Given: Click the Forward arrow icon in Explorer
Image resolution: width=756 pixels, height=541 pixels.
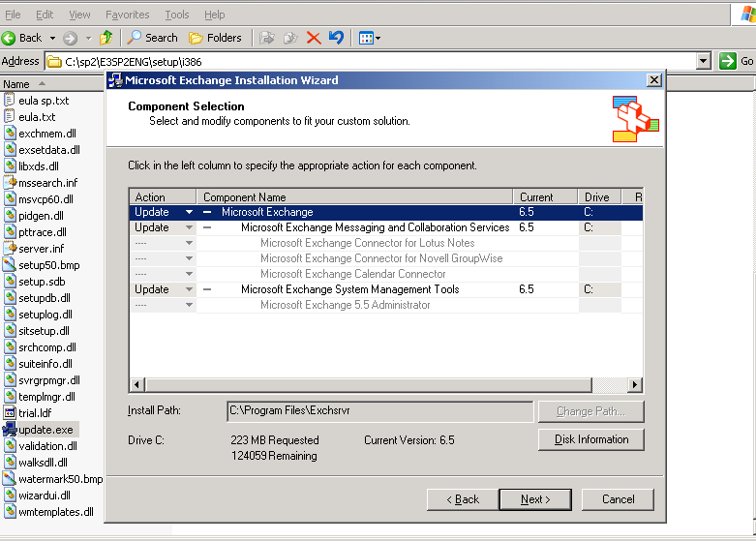Looking at the screenshot, I should (x=71, y=38).
